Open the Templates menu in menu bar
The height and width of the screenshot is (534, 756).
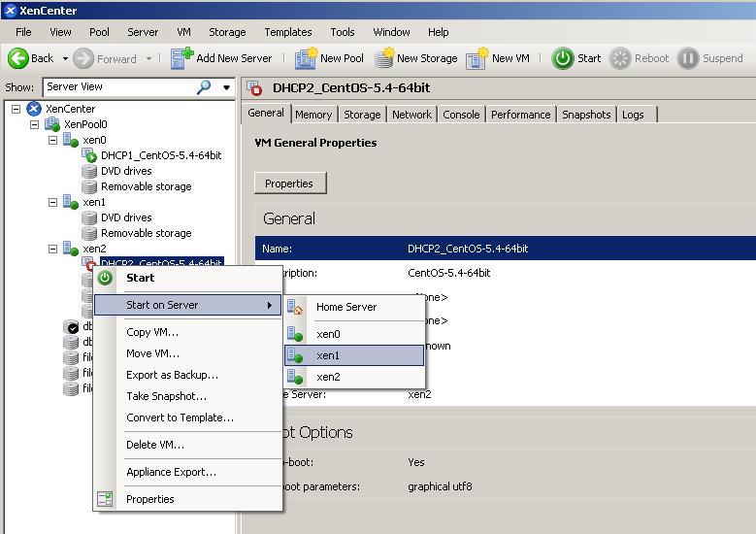pos(287,32)
